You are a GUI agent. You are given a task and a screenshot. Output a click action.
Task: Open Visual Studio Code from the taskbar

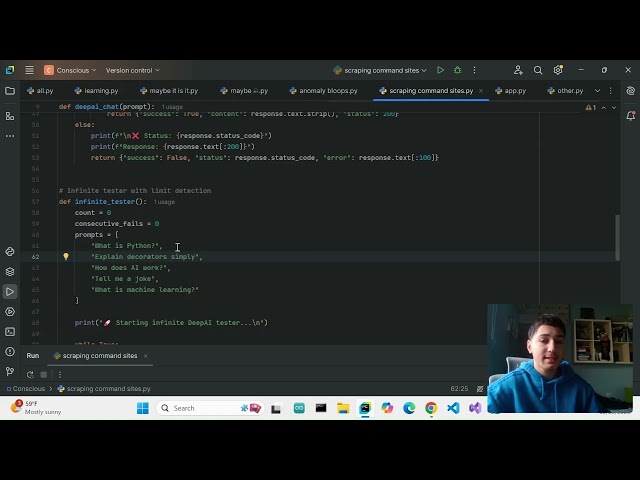point(453,408)
